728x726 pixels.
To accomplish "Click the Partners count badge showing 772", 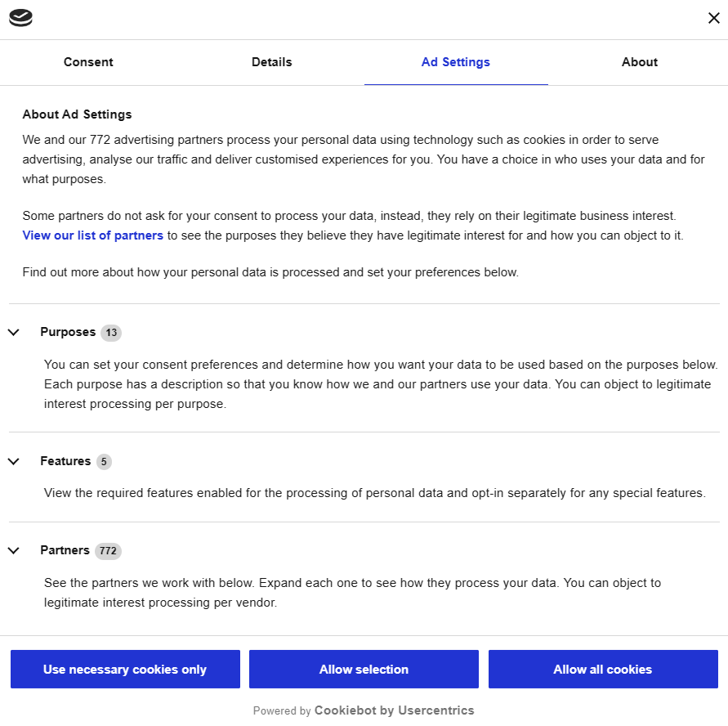I will click(x=108, y=551).
